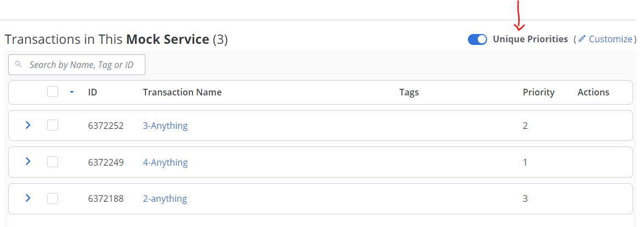644x227 pixels.
Task: Expand the 4-Anything transaction row
Action: point(28,161)
